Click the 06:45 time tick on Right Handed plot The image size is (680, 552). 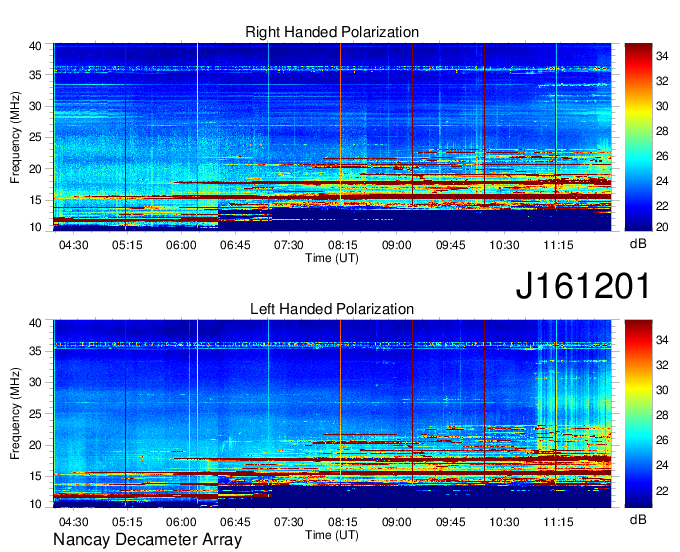[x=235, y=245]
